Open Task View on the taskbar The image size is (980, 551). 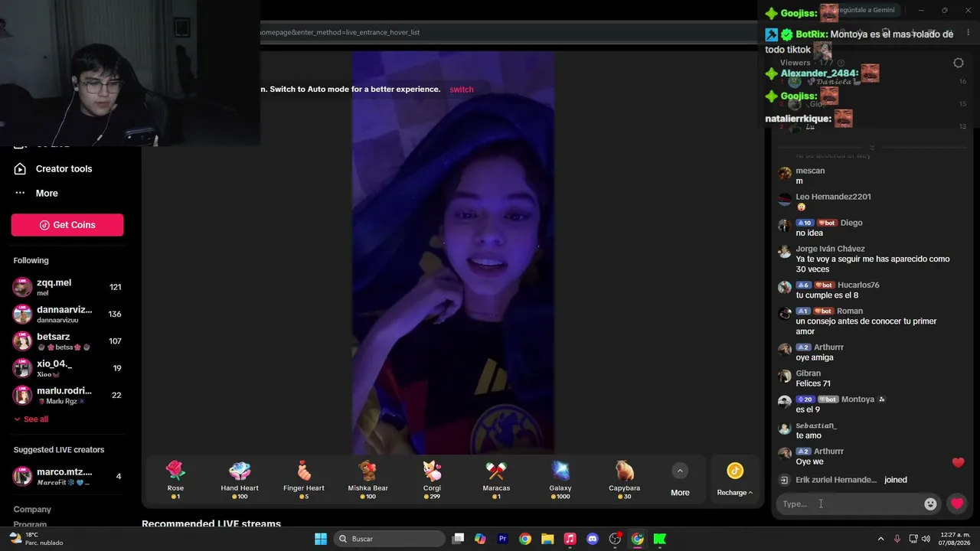(x=458, y=539)
